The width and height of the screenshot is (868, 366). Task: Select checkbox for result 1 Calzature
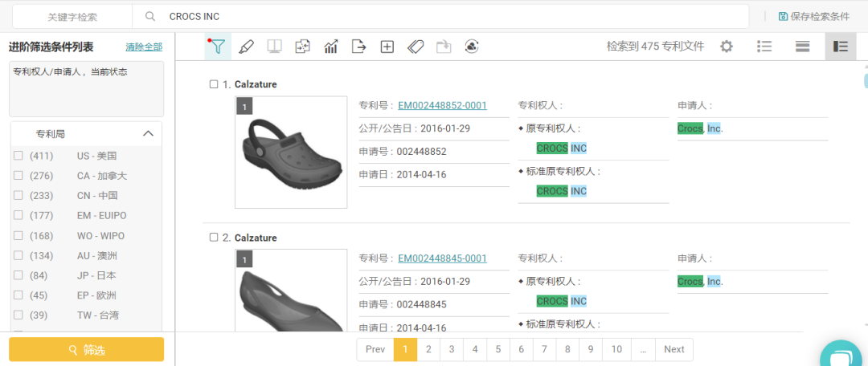[x=214, y=84]
